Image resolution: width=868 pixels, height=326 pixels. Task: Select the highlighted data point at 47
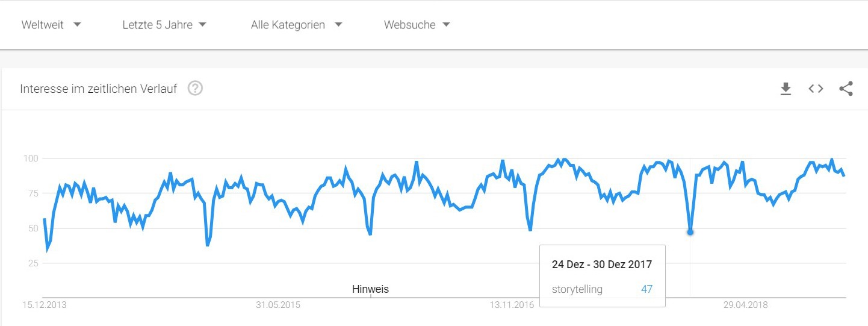(x=690, y=232)
